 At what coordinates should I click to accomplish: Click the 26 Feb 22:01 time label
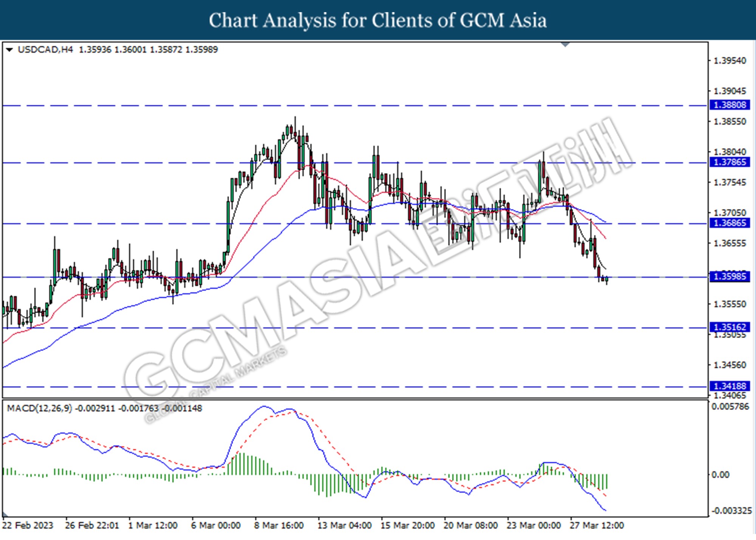[x=92, y=526]
